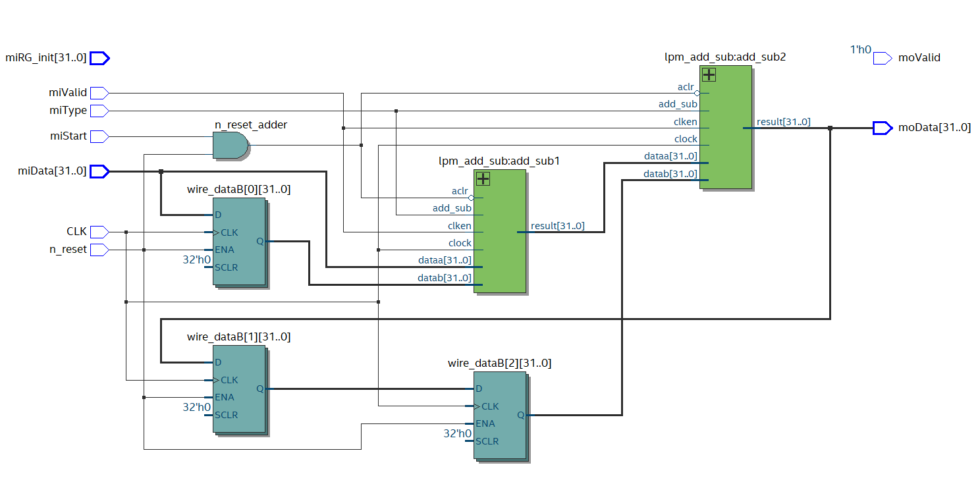Click the CLK port of wire_dataB[1]
Screen dimensions: 980x486
tap(229, 380)
